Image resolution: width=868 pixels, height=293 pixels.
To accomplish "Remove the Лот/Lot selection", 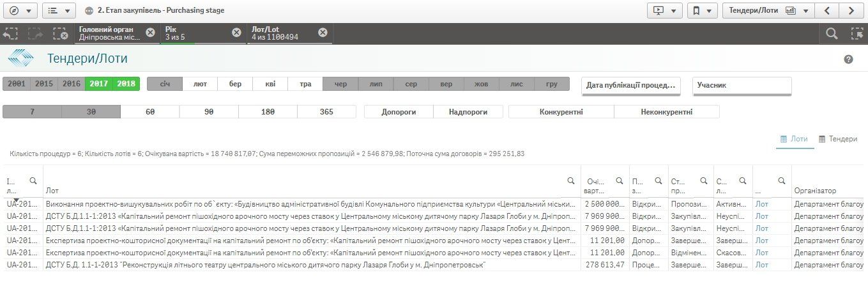I will click(x=323, y=33).
